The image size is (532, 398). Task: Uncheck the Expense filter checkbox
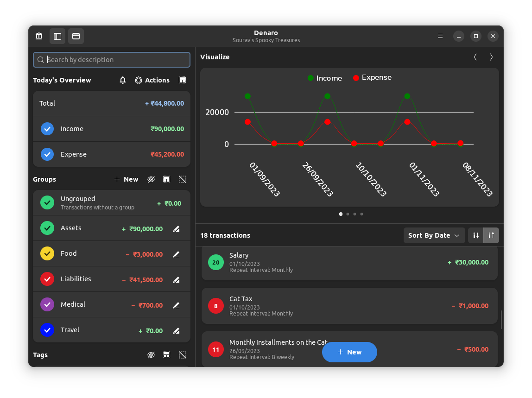pos(47,154)
